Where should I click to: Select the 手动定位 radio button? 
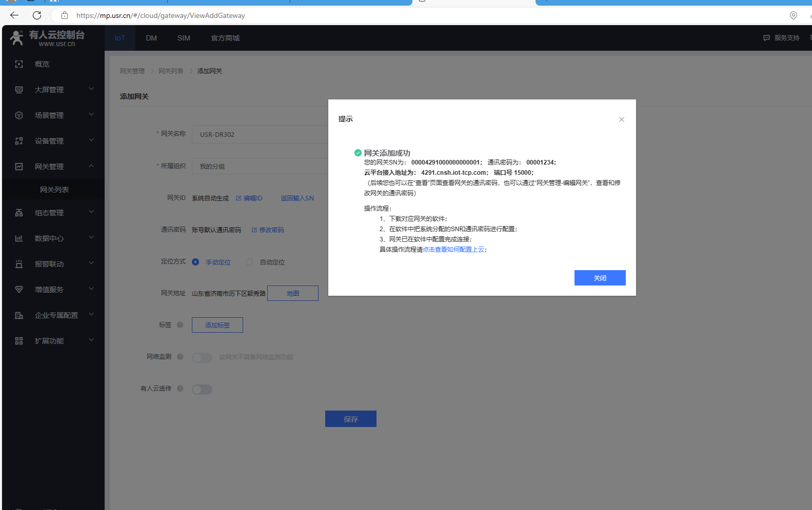coord(195,262)
